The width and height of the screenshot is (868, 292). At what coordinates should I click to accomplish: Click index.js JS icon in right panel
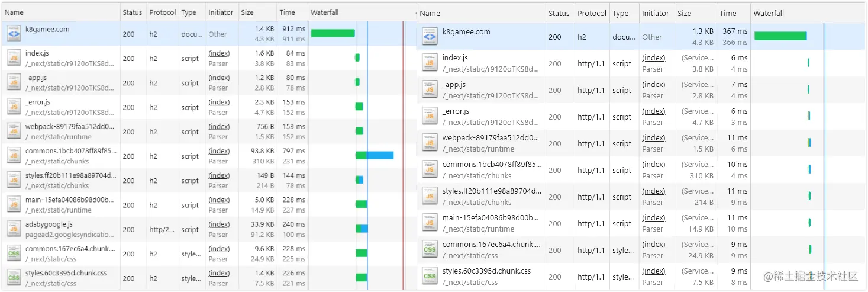(430, 63)
